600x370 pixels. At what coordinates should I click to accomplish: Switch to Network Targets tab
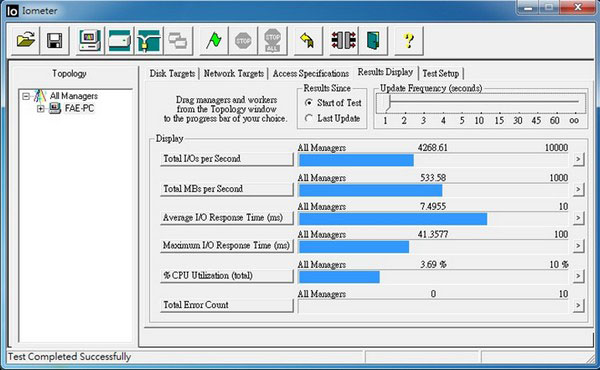(233, 73)
